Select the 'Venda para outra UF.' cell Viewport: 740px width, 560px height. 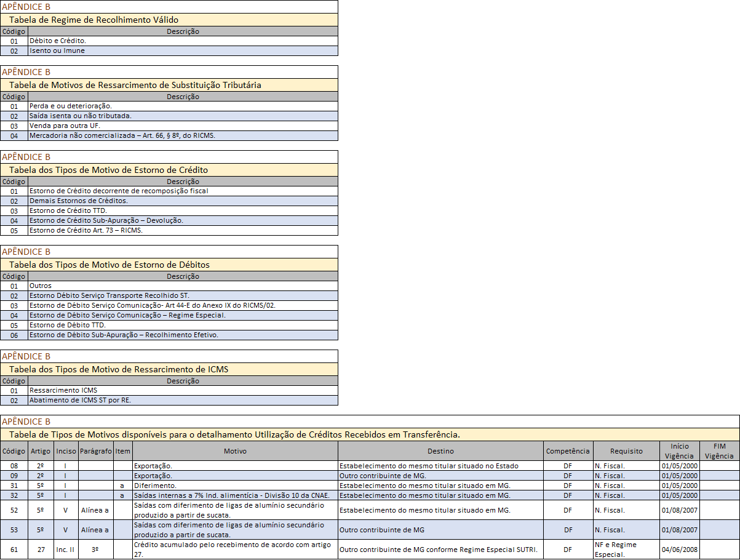[183, 126]
